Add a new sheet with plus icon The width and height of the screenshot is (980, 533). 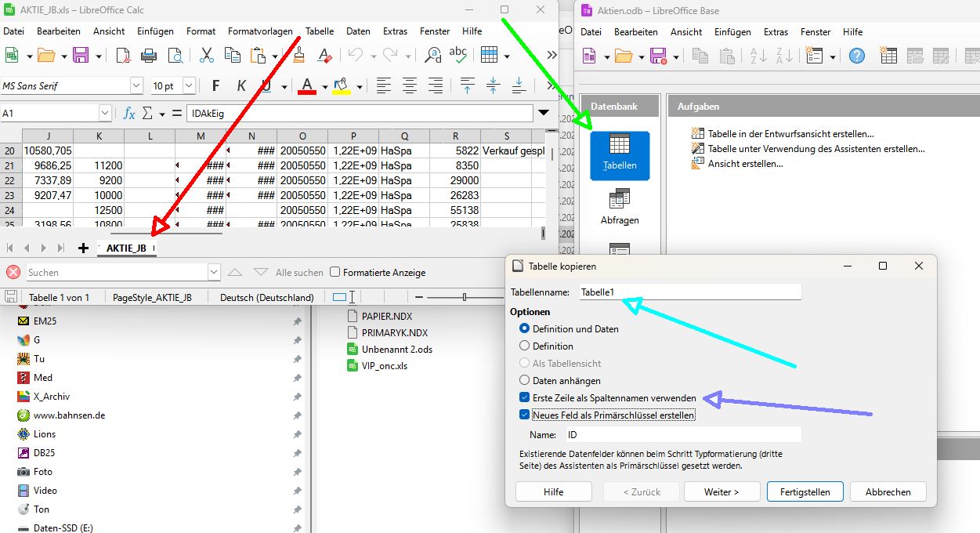click(x=83, y=248)
